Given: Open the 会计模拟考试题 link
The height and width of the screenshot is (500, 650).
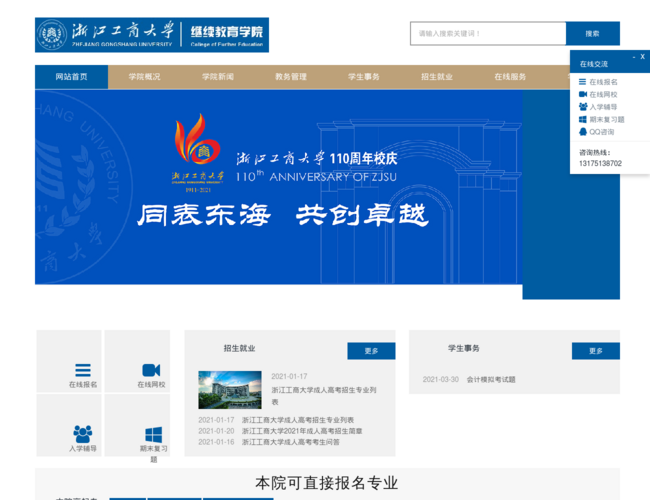Looking at the screenshot, I should click(x=491, y=379).
